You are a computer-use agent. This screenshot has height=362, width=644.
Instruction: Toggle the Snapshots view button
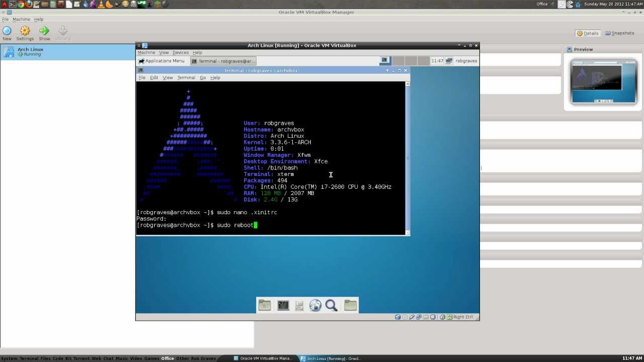click(619, 33)
